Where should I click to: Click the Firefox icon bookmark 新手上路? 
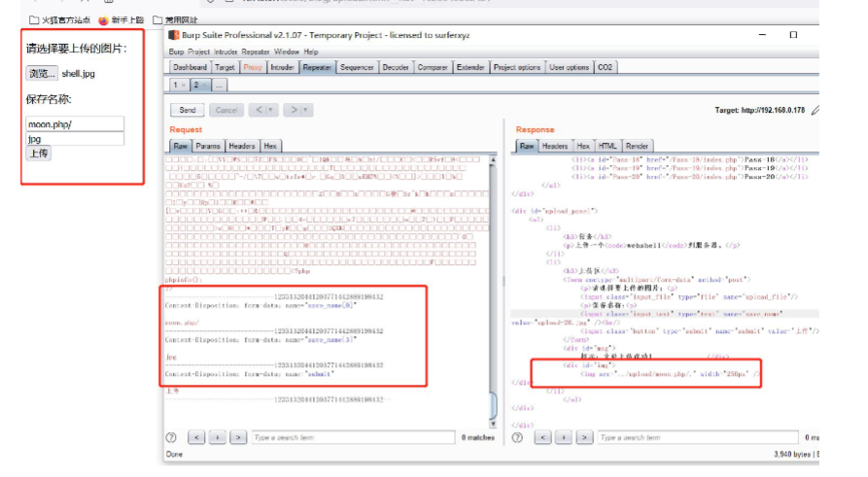(104, 19)
